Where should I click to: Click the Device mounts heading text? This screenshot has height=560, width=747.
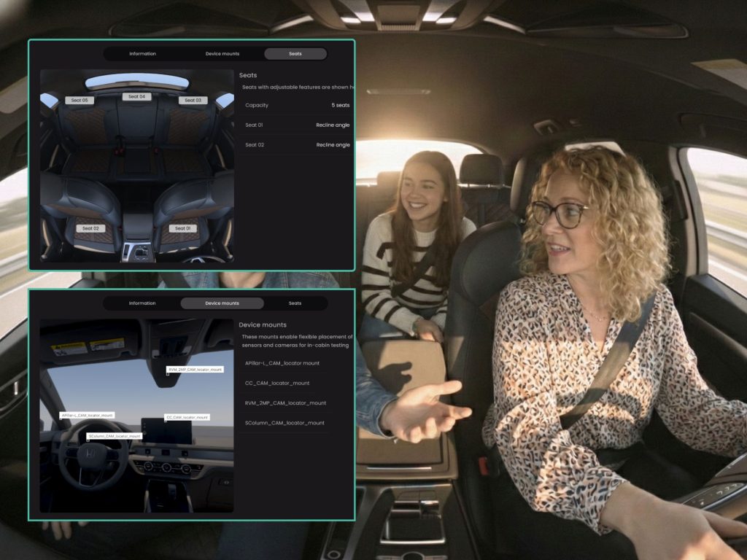click(x=263, y=324)
